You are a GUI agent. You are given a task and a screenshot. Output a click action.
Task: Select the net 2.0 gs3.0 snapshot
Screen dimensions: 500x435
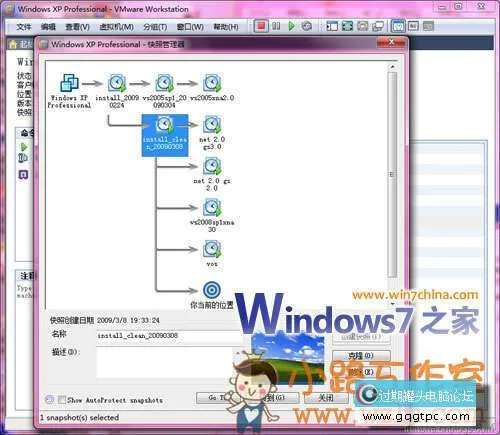point(212,132)
